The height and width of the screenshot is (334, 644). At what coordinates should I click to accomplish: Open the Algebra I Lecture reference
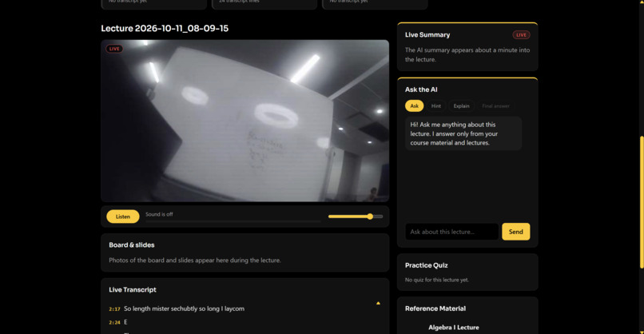(453, 328)
